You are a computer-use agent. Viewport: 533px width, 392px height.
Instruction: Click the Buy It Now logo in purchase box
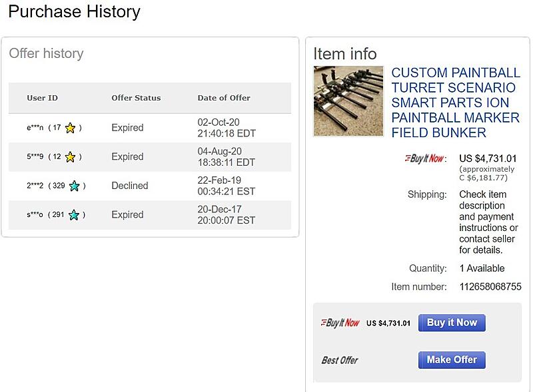tap(340, 323)
